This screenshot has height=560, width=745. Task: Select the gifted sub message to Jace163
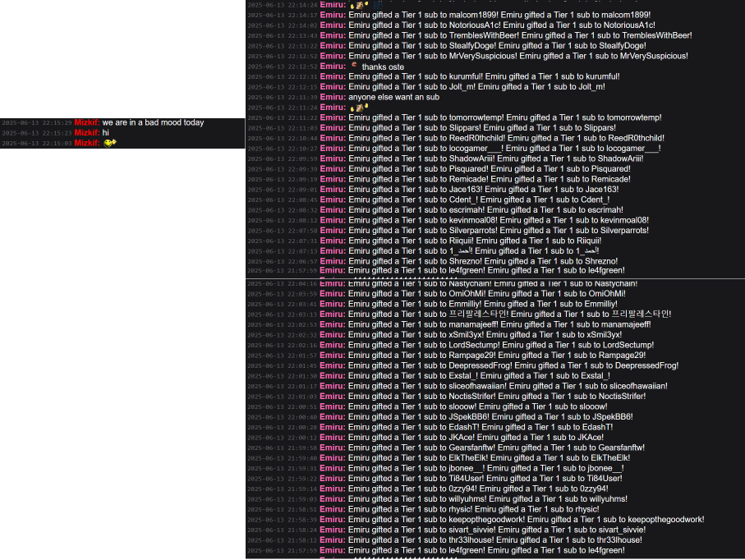(484, 189)
